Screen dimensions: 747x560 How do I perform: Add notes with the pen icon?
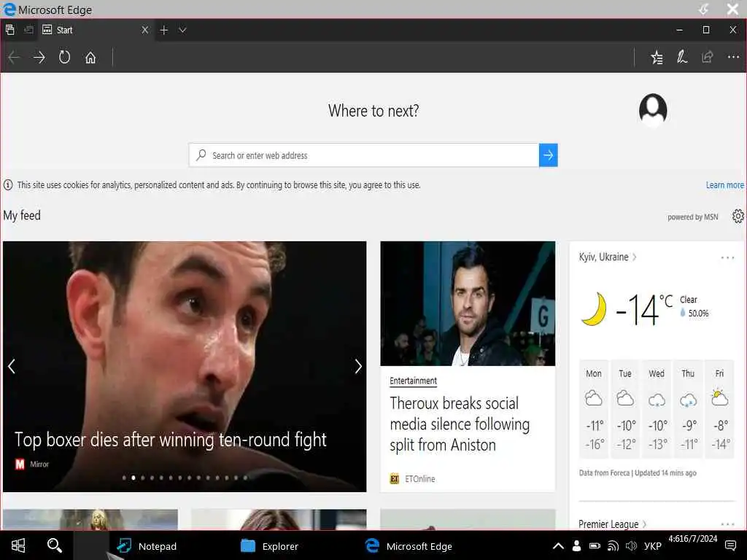coord(682,57)
